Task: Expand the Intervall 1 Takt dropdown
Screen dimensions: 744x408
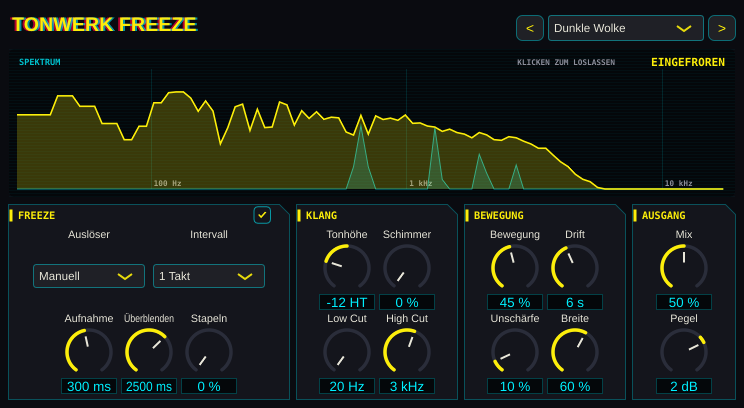Action: point(209,276)
